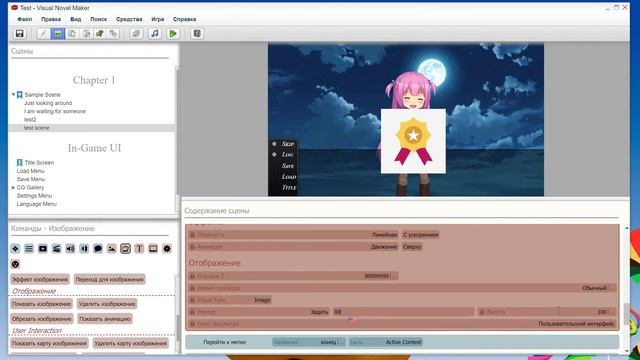640x360 pixels.
Task: Start the game with the green Play icon
Action: tap(173, 33)
